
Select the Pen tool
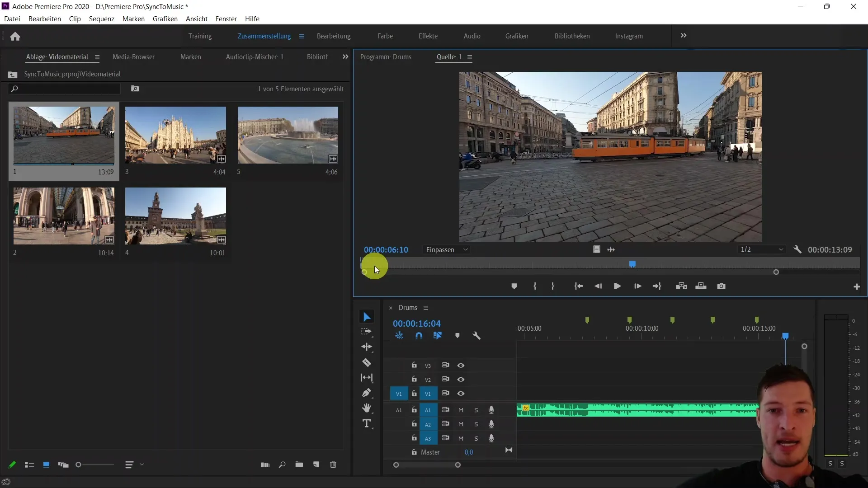point(367,393)
